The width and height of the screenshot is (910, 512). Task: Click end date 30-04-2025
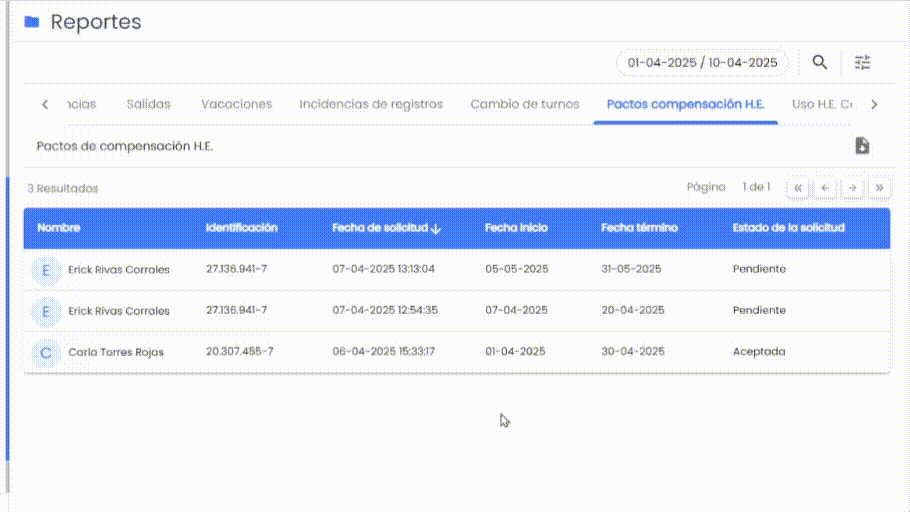pos(633,351)
